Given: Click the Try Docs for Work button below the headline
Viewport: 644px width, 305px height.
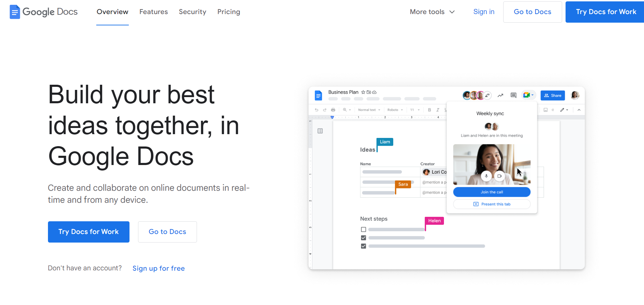Looking at the screenshot, I should tap(89, 232).
